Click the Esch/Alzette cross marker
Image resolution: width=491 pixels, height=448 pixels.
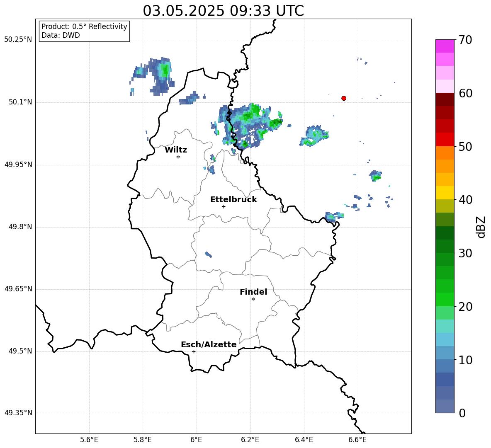click(x=194, y=351)
